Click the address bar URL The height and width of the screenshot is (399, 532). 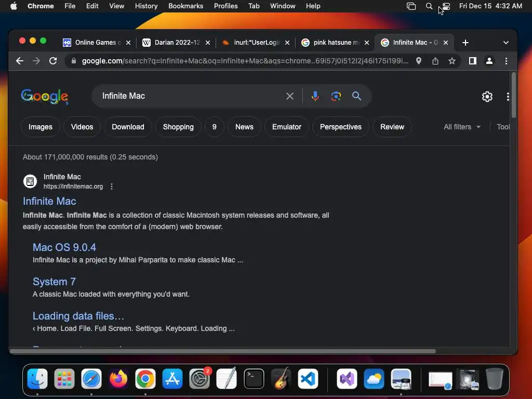coord(245,61)
